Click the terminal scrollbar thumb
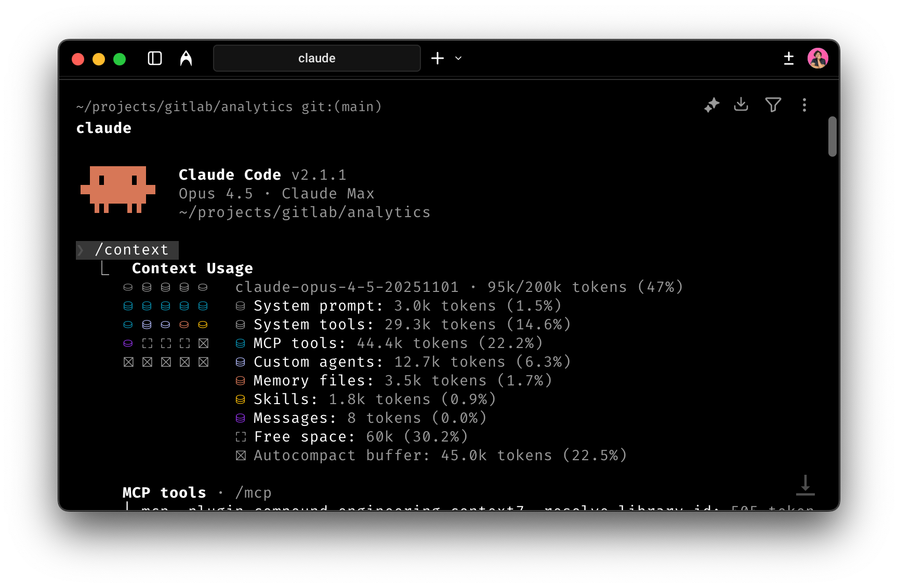The height and width of the screenshot is (588, 898). point(833,136)
